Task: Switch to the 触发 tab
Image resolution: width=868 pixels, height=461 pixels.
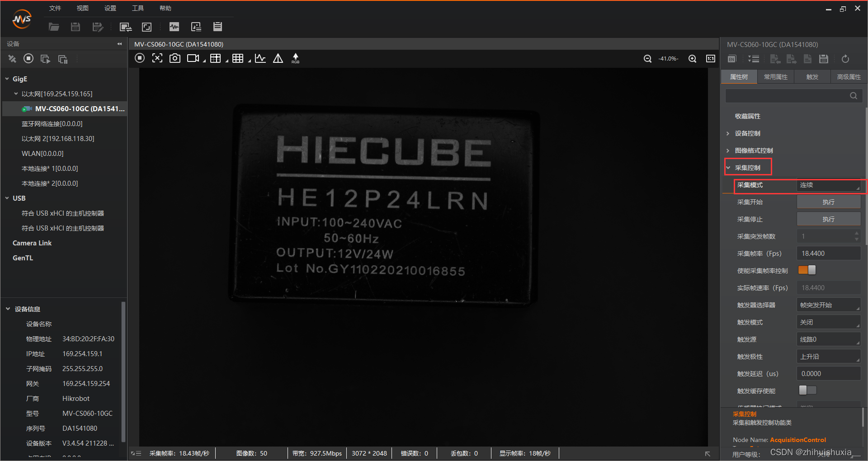Action: click(812, 77)
